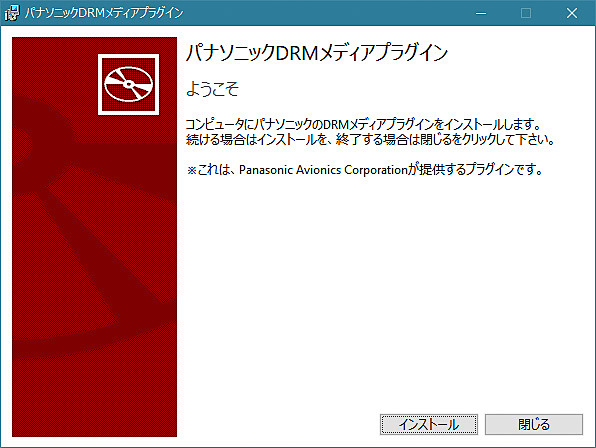
Task: Click the ようこそ heading text
Action: point(212,89)
